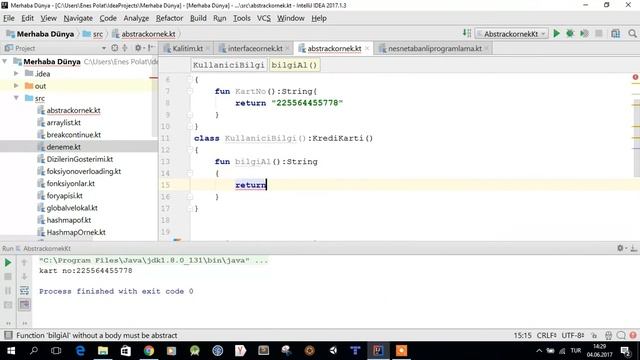640x360 pixels.
Task: Click cursor position 15:15 in status bar
Action: point(522,336)
